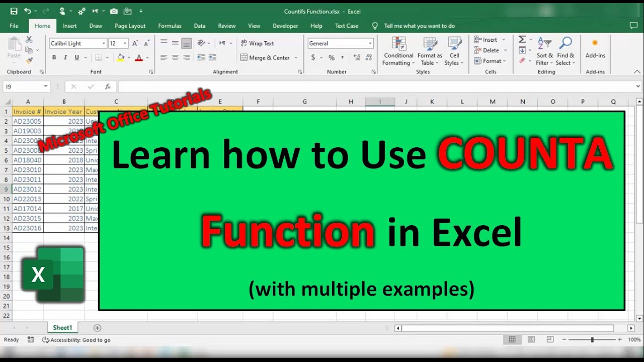Switch to the Page Layout tab

130,26
